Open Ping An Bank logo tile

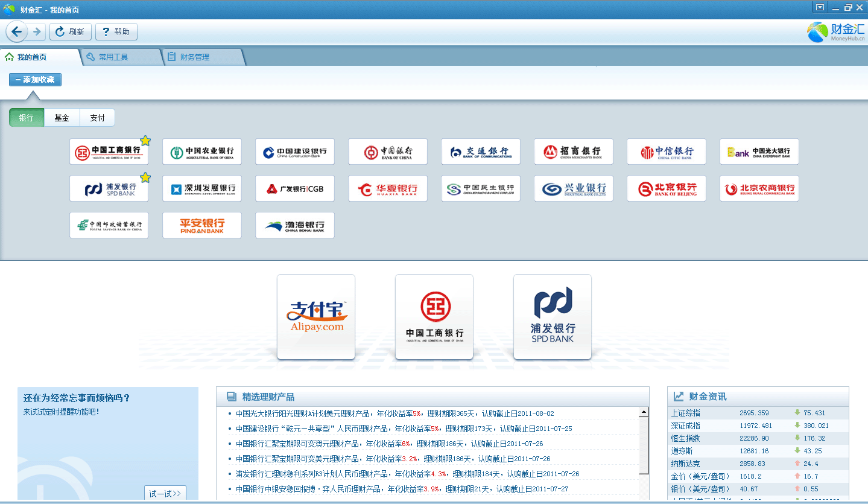click(x=201, y=225)
